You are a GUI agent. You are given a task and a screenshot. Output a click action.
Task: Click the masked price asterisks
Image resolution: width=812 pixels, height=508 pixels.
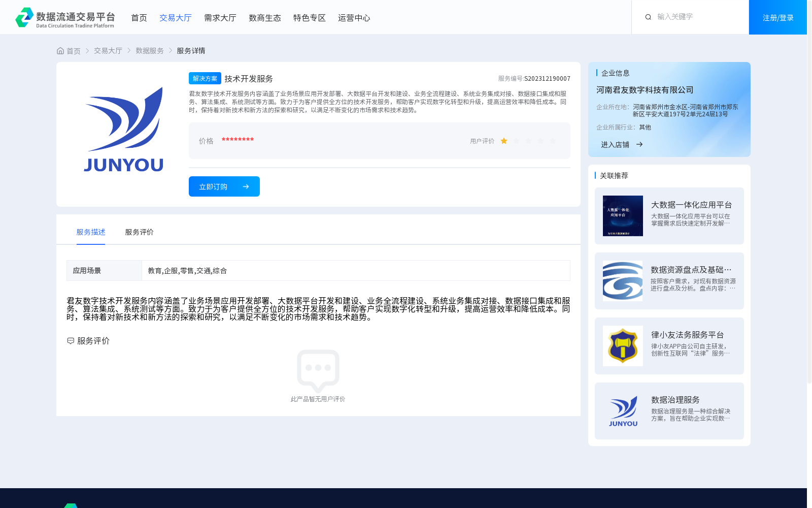pos(238,140)
